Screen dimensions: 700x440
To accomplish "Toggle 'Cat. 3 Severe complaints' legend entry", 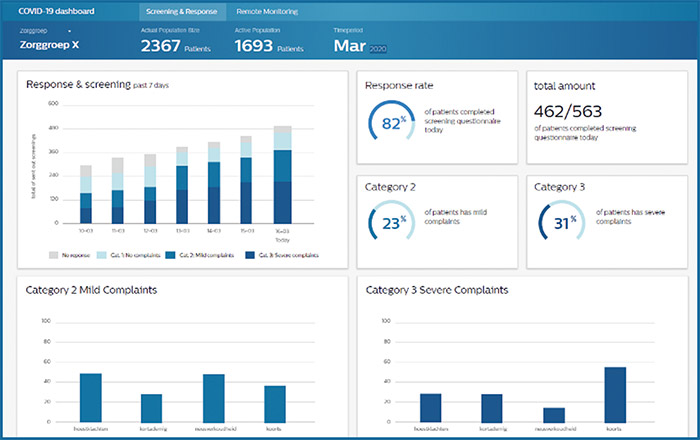I will pyautogui.click(x=283, y=256).
